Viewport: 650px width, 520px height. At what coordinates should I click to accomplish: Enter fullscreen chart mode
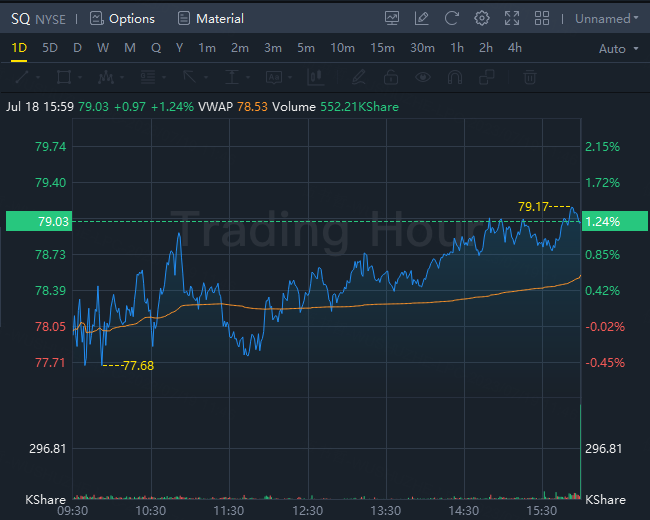512,18
